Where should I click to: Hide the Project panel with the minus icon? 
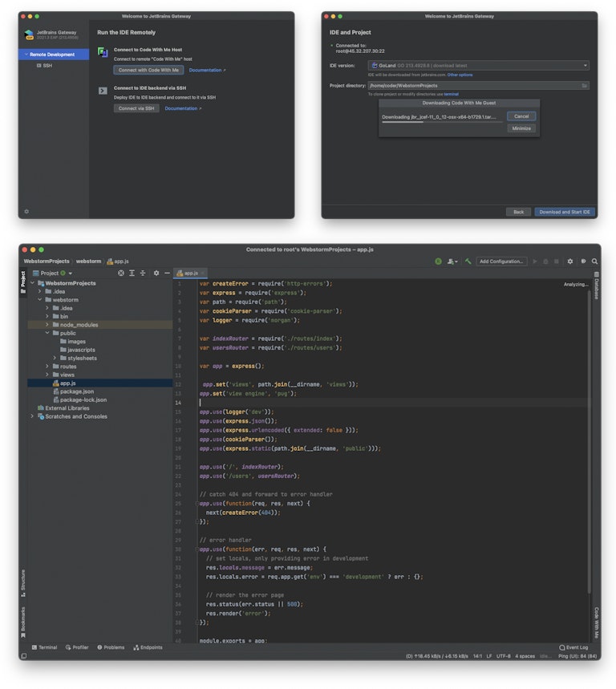pyautogui.click(x=167, y=273)
